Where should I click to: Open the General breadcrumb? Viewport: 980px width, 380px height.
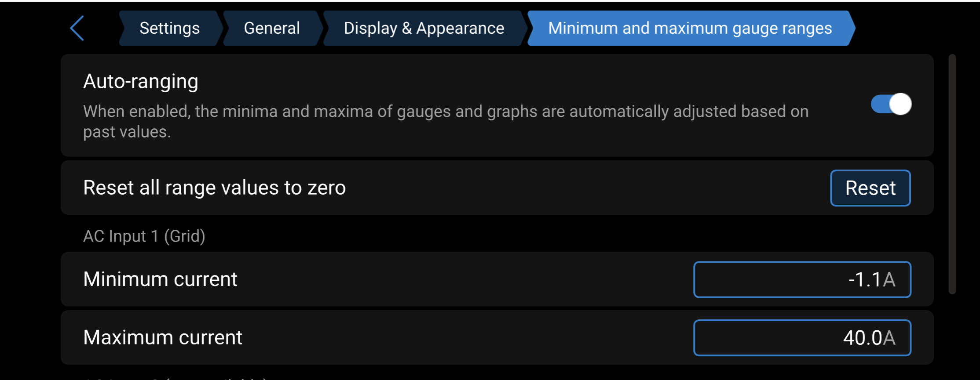coord(272,29)
